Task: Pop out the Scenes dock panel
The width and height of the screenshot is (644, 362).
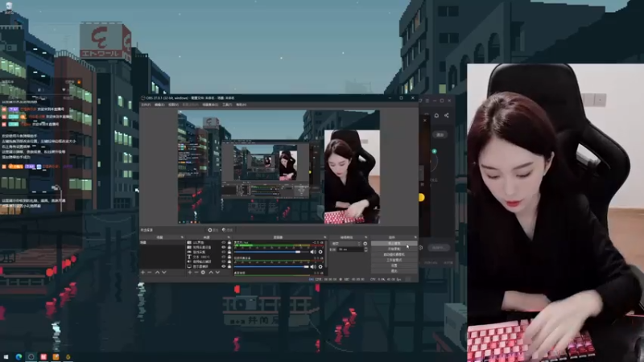Action: tap(182, 237)
